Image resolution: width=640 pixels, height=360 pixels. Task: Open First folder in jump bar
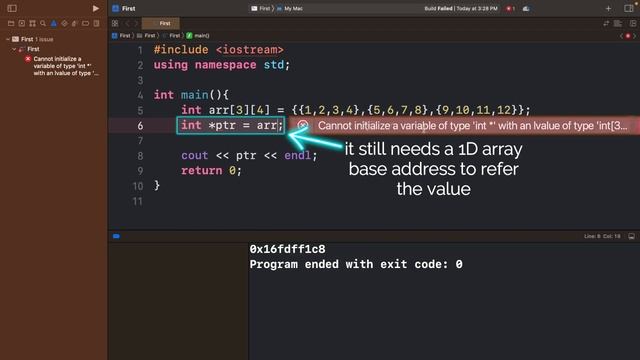click(146, 36)
